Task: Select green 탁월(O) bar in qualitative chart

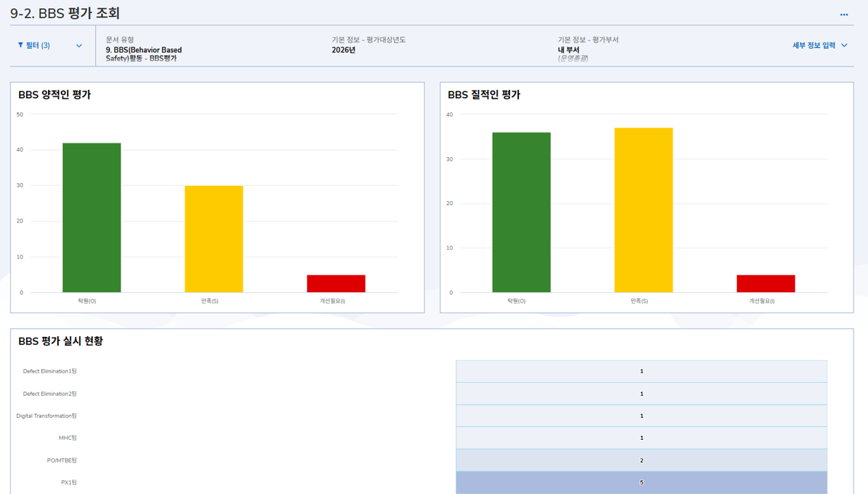Action: (521, 212)
